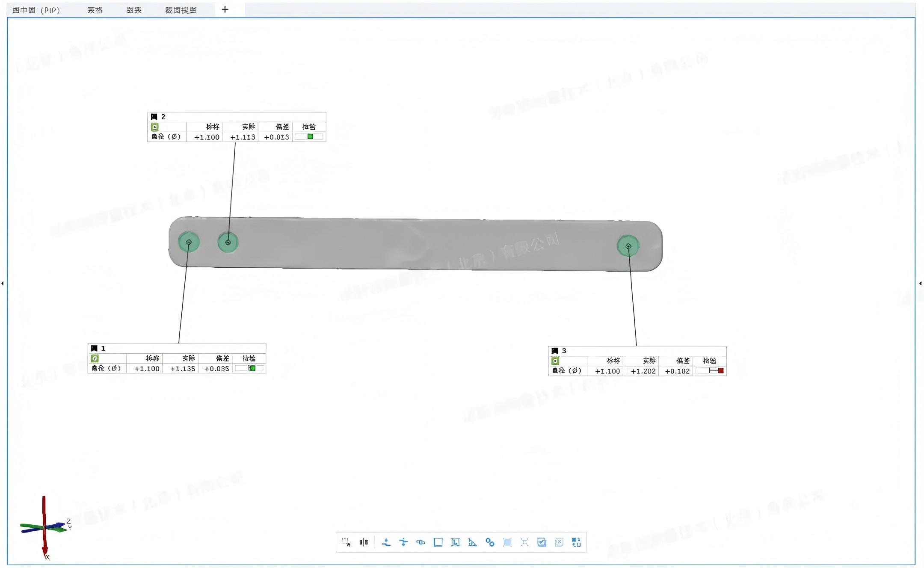Click the red check indicator in label 3
924x568 pixels.
(720, 371)
